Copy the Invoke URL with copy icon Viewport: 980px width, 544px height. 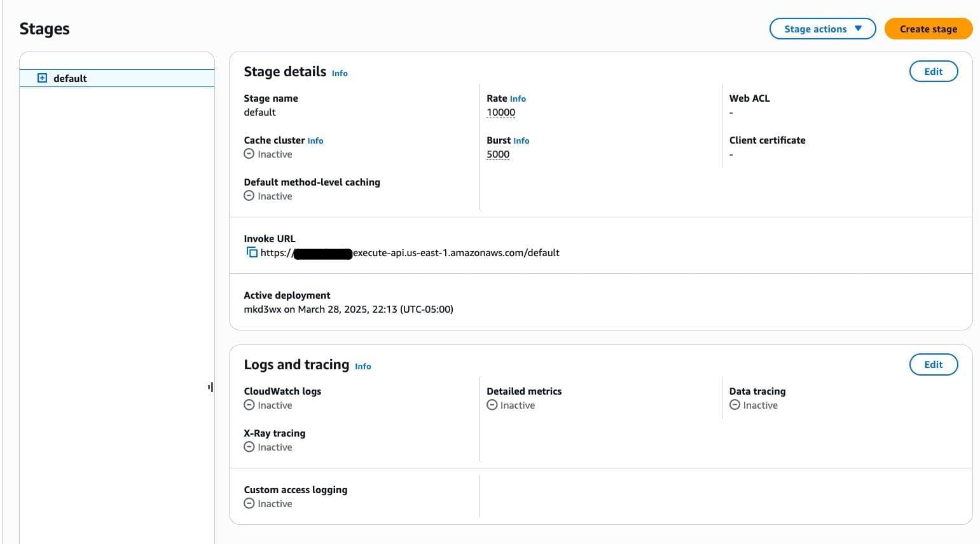click(x=252, y=252)
